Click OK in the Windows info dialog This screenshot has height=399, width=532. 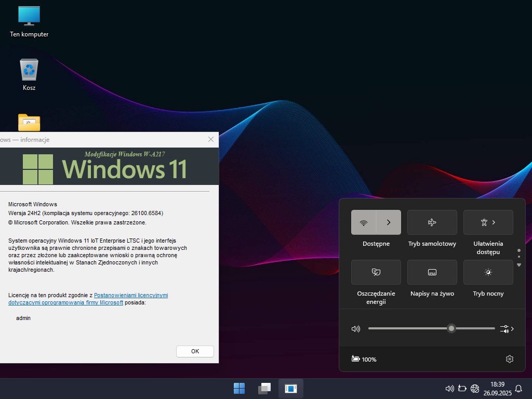pos(195,351)
